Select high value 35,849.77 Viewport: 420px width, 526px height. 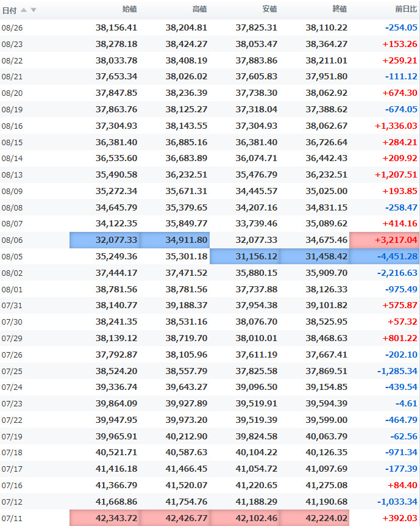pyautogui.click(x=187, y=223)
